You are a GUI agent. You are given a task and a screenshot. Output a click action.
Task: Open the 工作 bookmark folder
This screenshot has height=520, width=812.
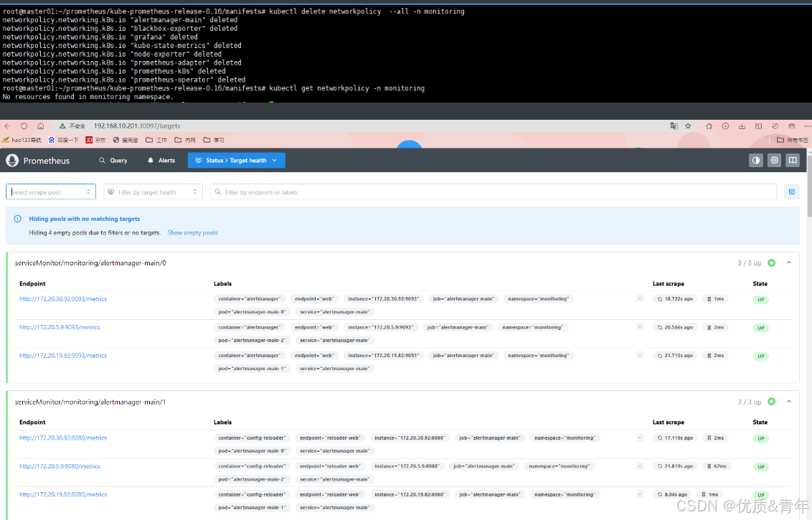tap(156, 140)
